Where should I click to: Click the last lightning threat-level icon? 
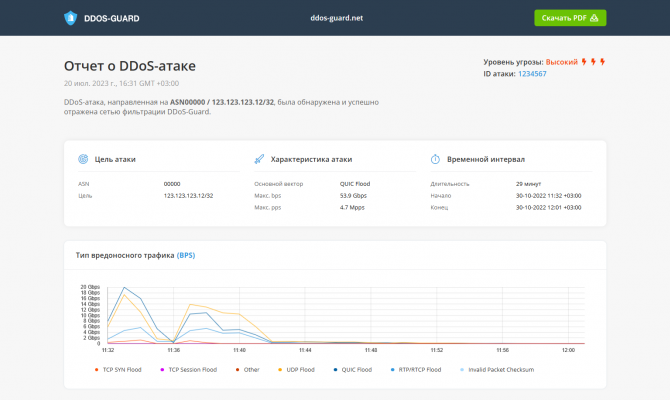[x=602, y=62]
